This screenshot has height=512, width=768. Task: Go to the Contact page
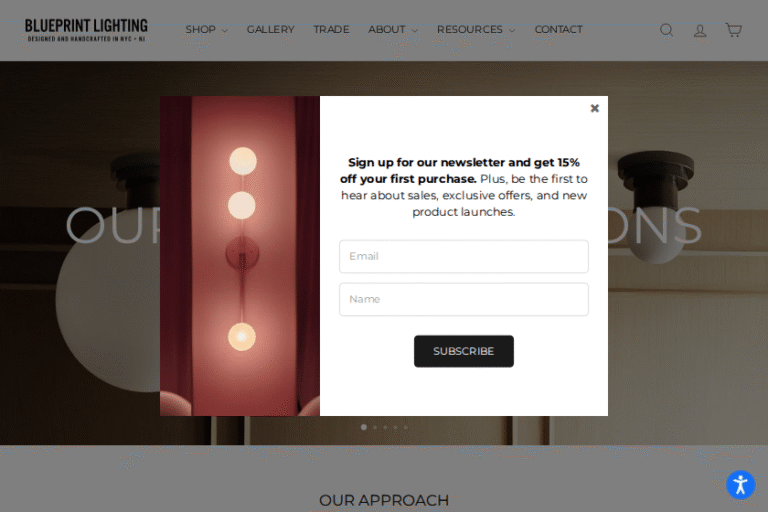pyautogui.click(x=558, y=29)
